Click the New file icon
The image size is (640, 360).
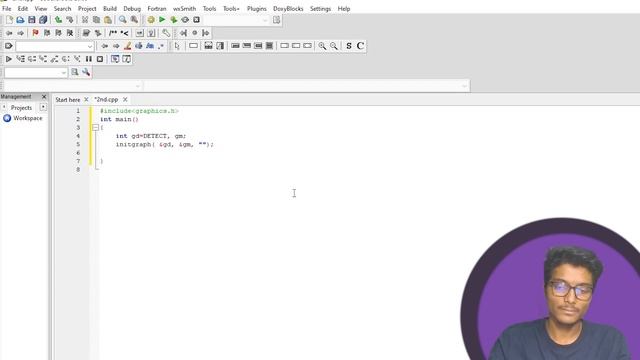[x=9, y=20]
